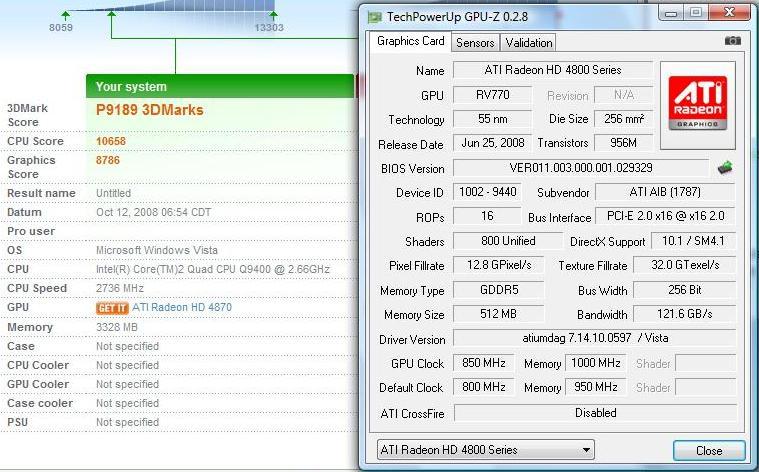Click the Core 2 Quad Q9400 CPU text
The height and width of the screenshot is (472, 759).
(213, 270)
